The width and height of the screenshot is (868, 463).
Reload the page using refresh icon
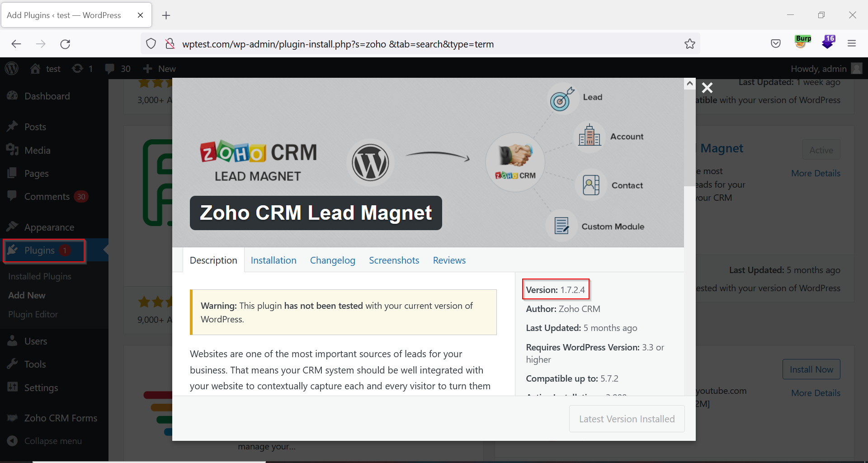(x=65, y=44)
